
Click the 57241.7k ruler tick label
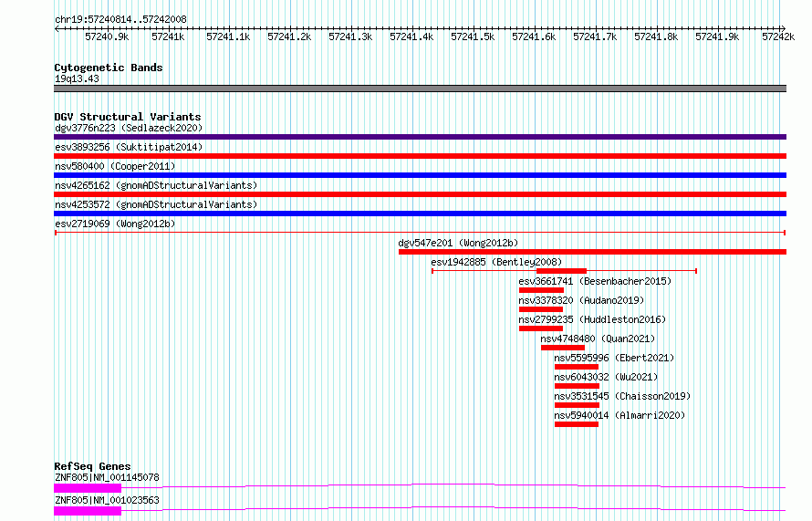(595, 36)
